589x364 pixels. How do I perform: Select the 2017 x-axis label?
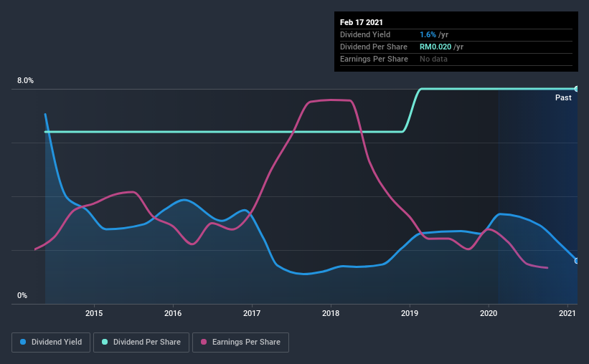[252, 313]
